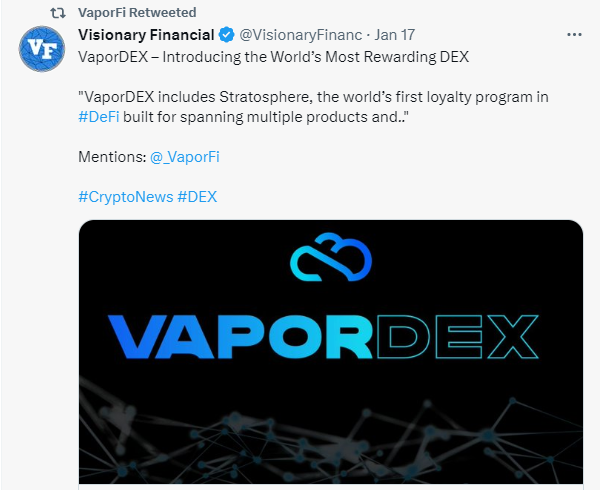Image resolution: width=600 pixels, height=490 pixels.
Task: Click the Mentions: label text
Action: tap(112, 157)
